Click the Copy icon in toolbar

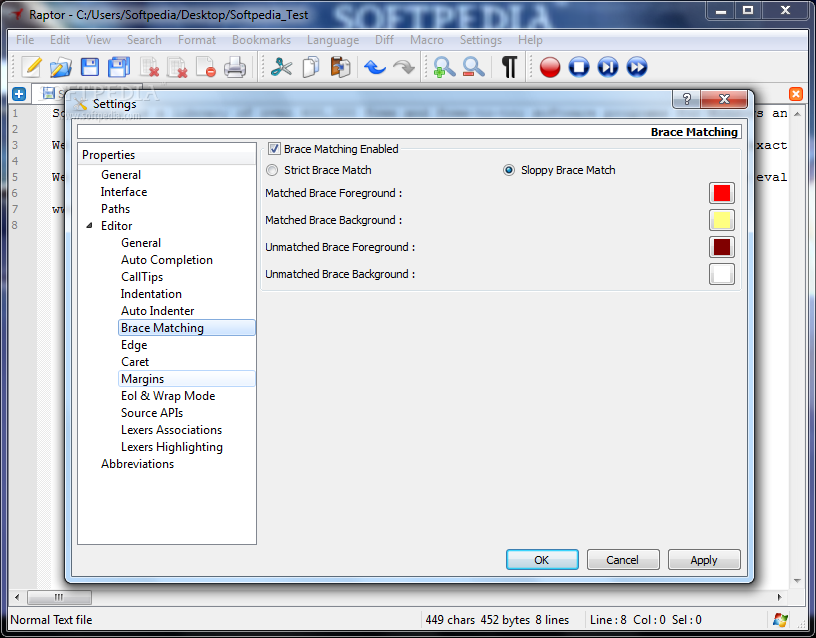pos(311,67)
